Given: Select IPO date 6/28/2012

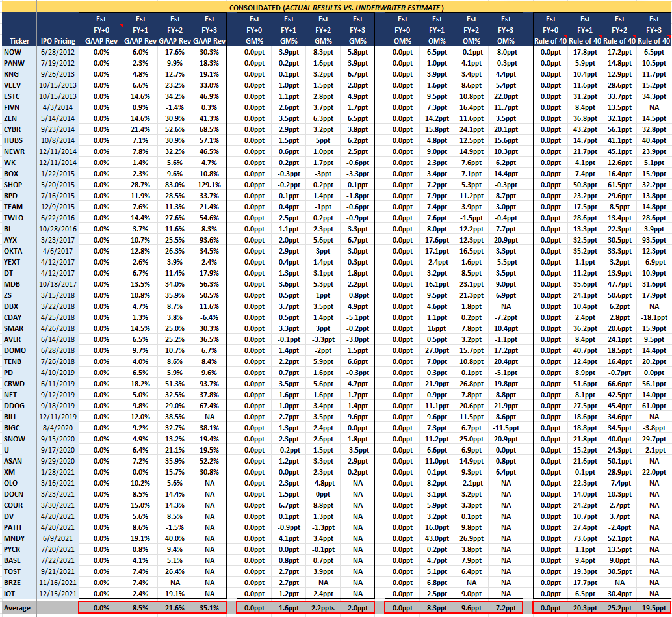Looking at the screenshot, I should point(58,52).
